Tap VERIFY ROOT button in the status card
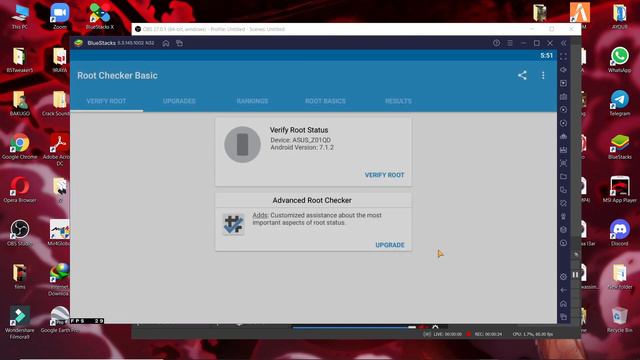Image resolution: width=640 pixels, height=360 pixels. (384, 175)
